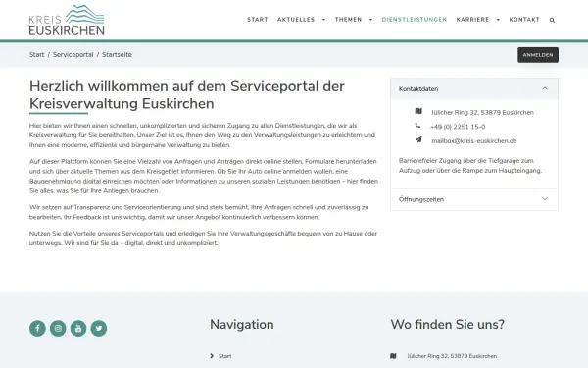Go to Serviceportal breadcrumb link

point(73,54)
